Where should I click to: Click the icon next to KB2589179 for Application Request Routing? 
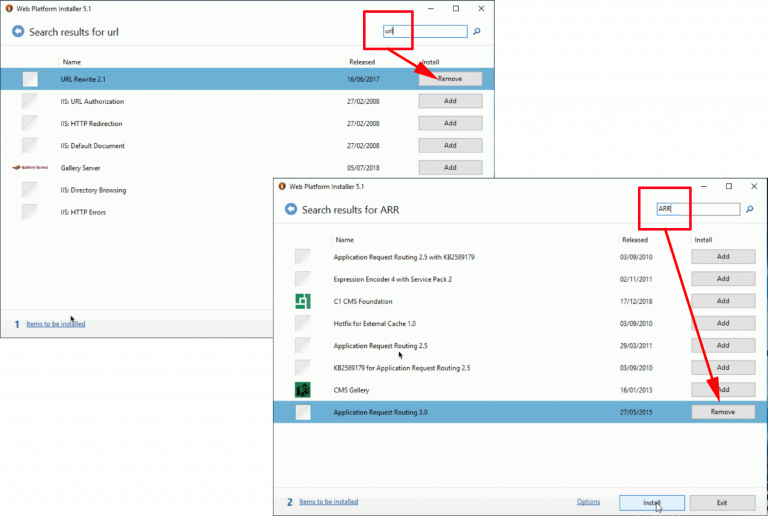[303, 368]
